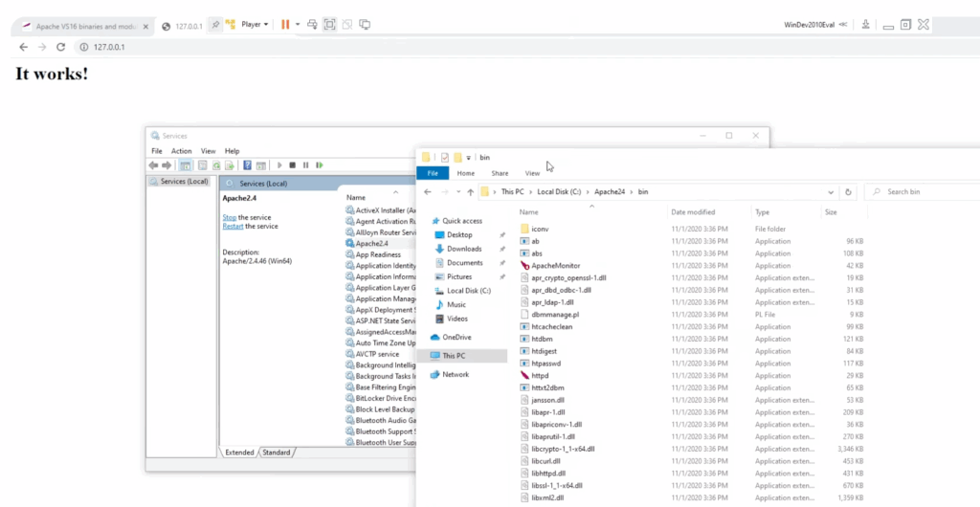Switch to the Standard tab in Services
This screenshot has height=507, width=980.
tap(277, 452)
